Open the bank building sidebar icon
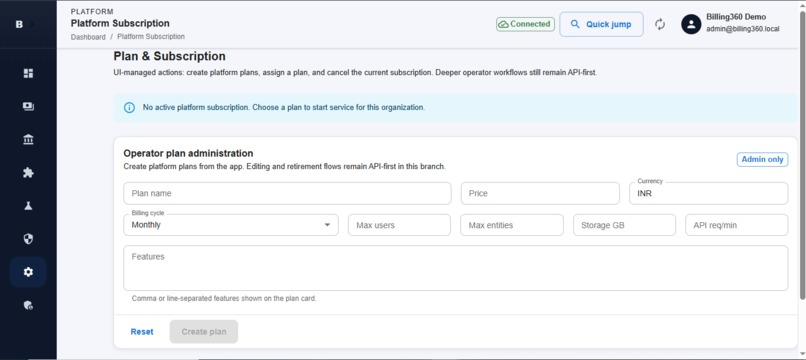 28,139
